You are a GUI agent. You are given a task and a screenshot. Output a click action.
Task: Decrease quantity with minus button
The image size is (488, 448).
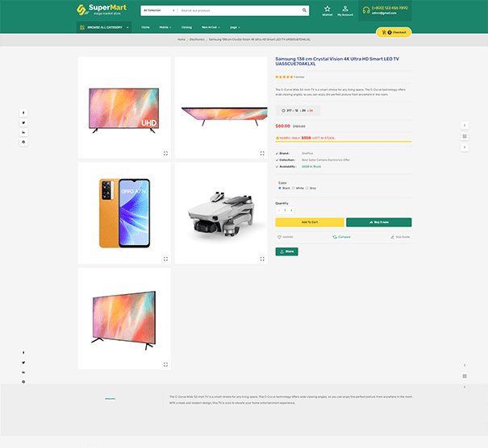(278, 210)
